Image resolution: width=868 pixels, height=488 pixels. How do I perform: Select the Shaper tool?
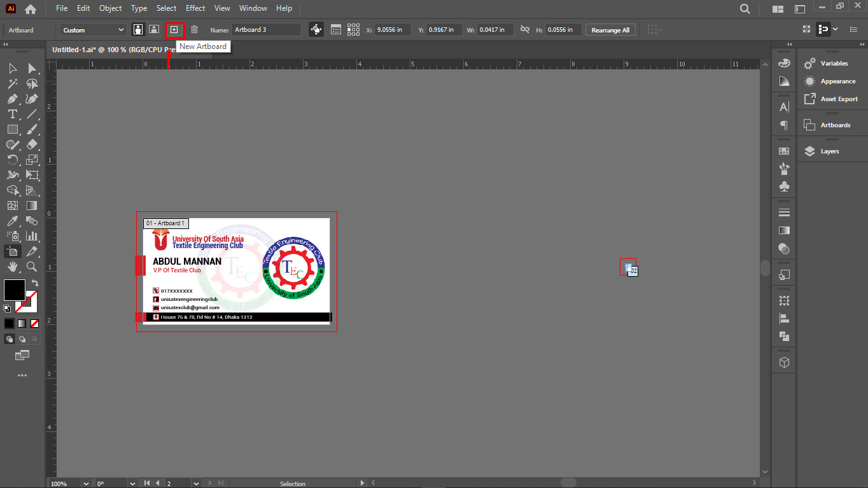pos(13,144)
